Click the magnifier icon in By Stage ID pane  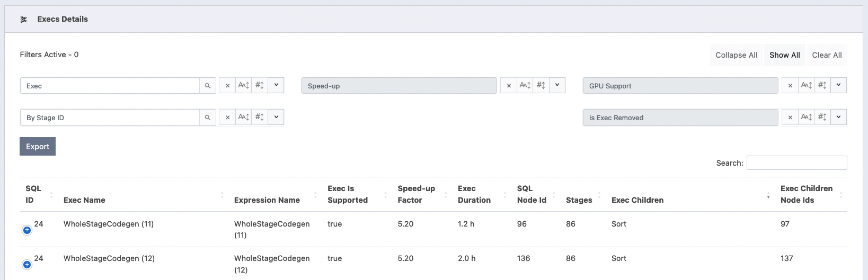tap(208, 118)
